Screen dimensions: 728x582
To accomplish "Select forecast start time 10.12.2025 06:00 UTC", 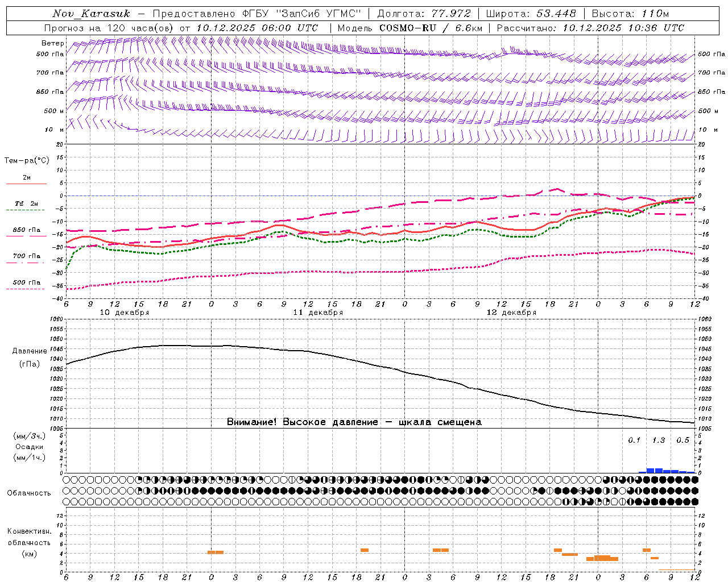I will (x=258, y=28).
